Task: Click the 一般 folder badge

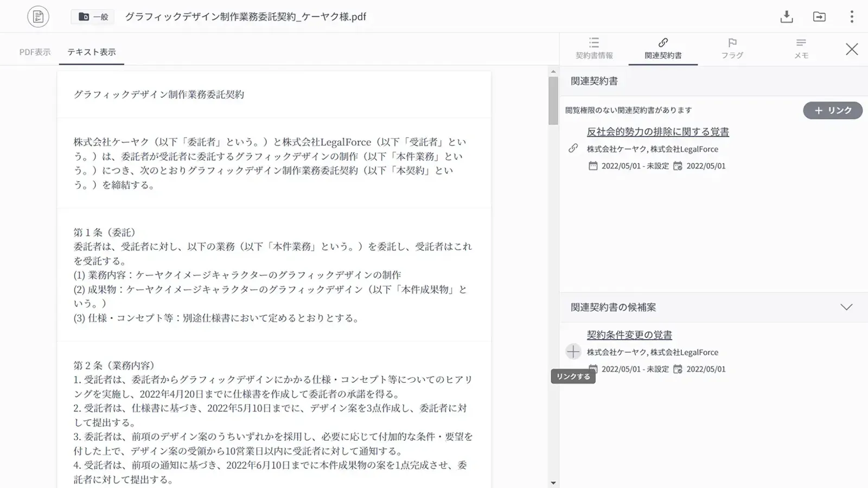Action: point(93,17)
